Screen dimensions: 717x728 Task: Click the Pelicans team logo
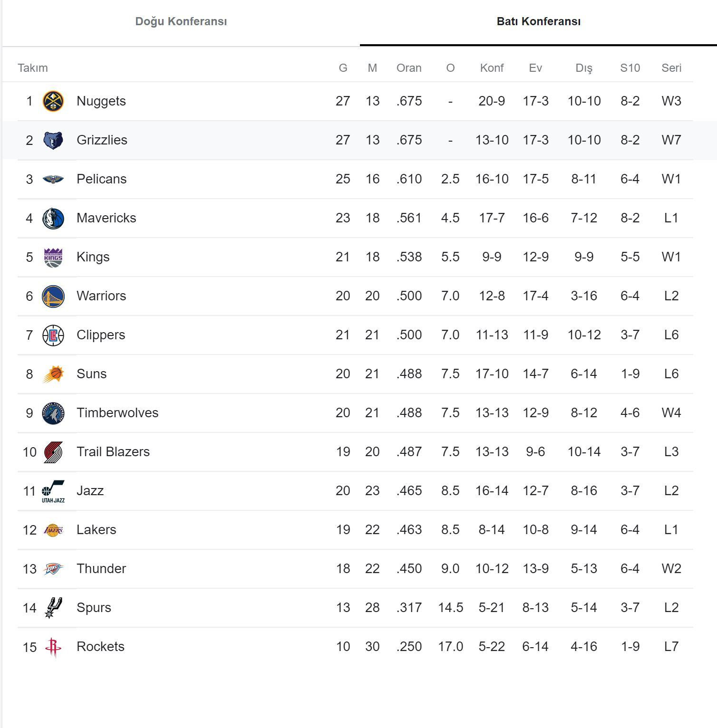click(53, 179)
